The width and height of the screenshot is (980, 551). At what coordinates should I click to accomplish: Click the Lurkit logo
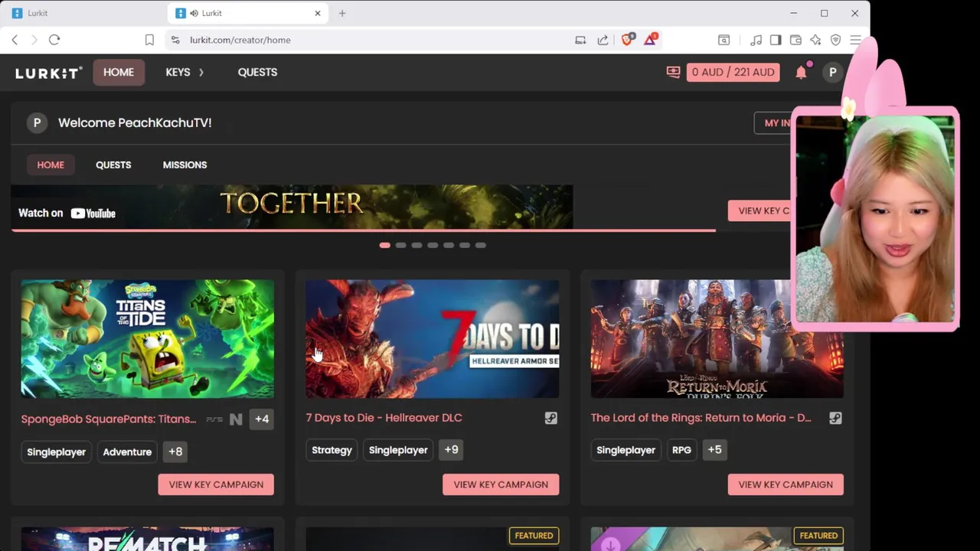pos(48,73)
